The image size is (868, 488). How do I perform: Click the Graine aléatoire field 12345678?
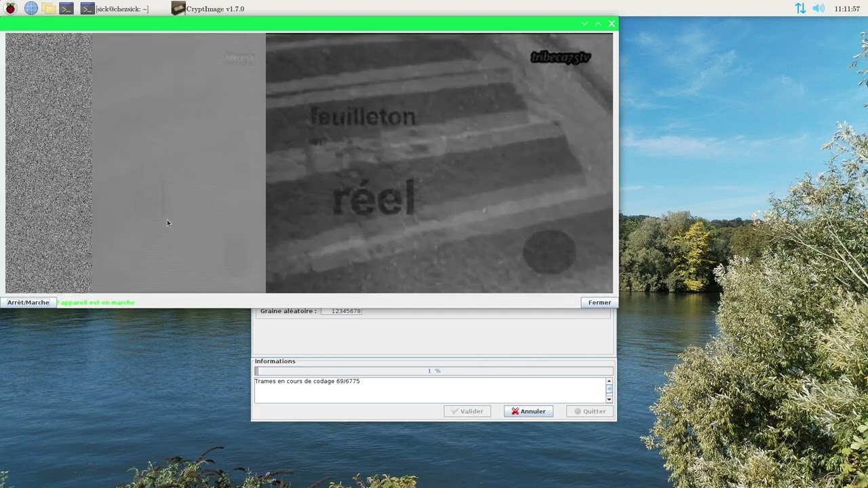coord(341,311)
